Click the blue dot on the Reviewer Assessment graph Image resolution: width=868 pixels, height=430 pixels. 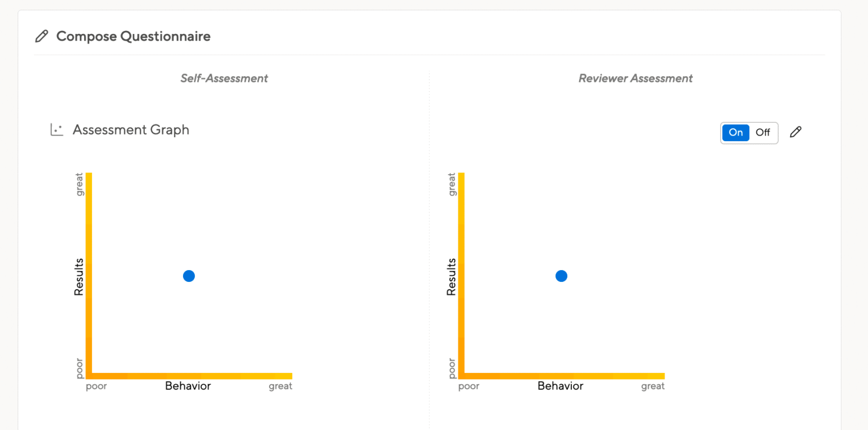(561, 276)
